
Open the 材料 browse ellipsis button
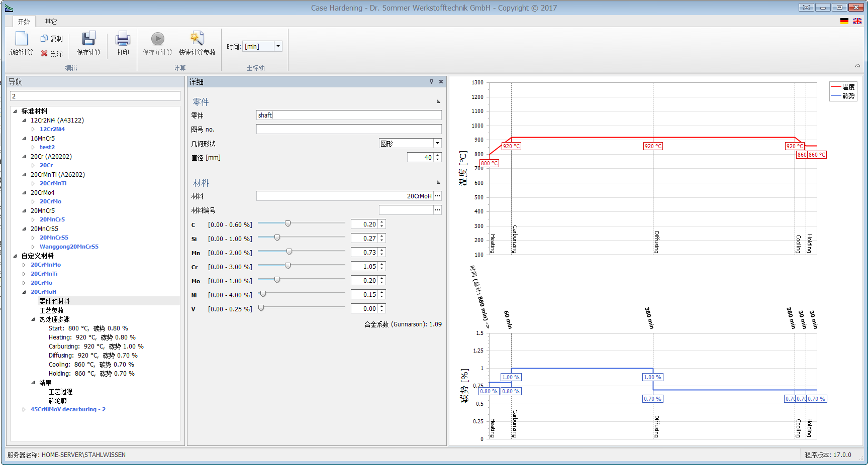437,196
